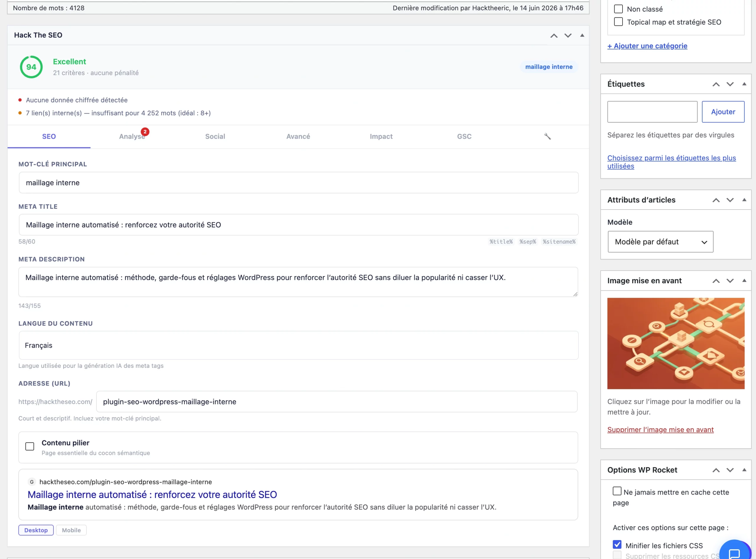The height and width of the screenshot is (559, 756).
Task: Click the 7 lien(s) interne(s) warning
Action: [118, 113]
